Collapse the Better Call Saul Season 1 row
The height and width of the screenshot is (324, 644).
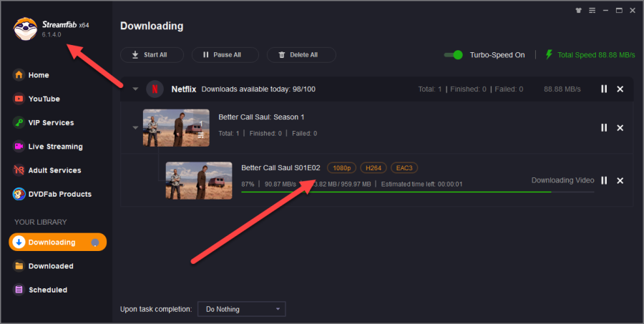click(135, 128)
